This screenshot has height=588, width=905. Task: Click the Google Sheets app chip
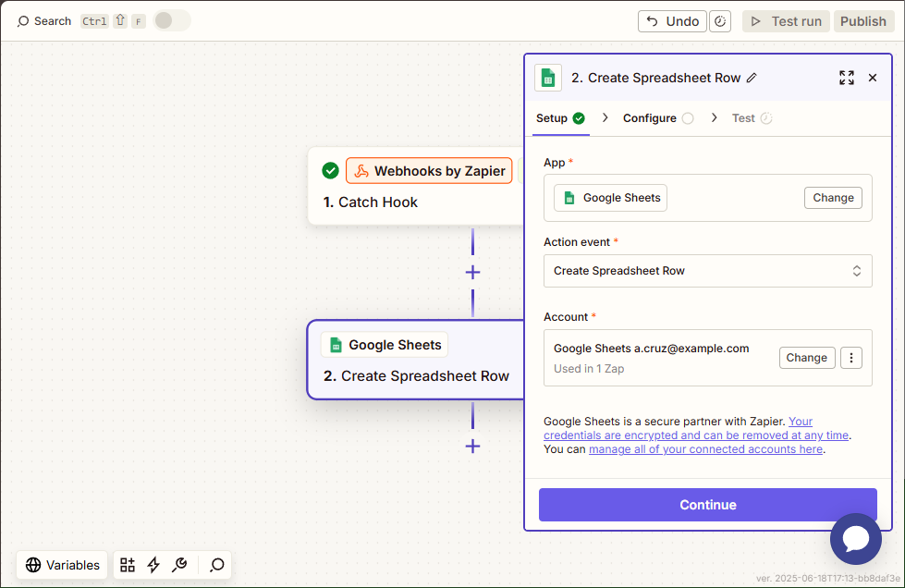(x=611, y=198)
